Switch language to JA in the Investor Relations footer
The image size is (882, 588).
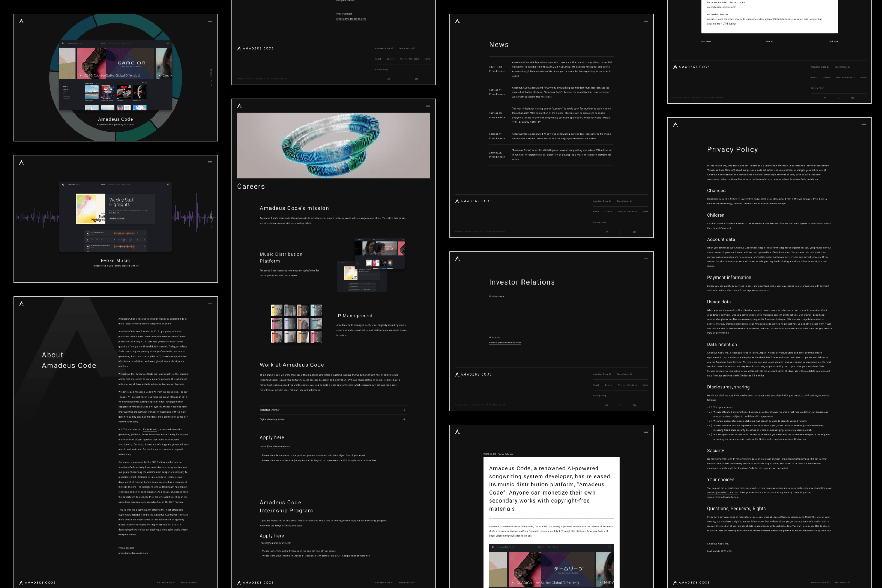click(x=606, y=405)
